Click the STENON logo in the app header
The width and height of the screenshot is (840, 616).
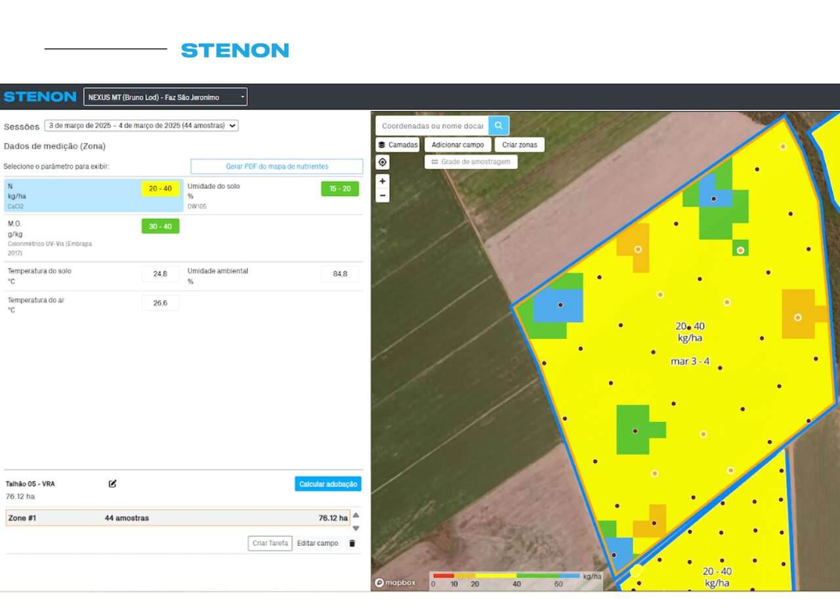[x=40, y=97]
